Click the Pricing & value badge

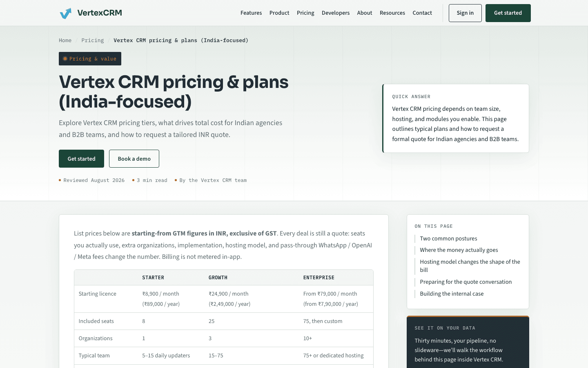90,58
